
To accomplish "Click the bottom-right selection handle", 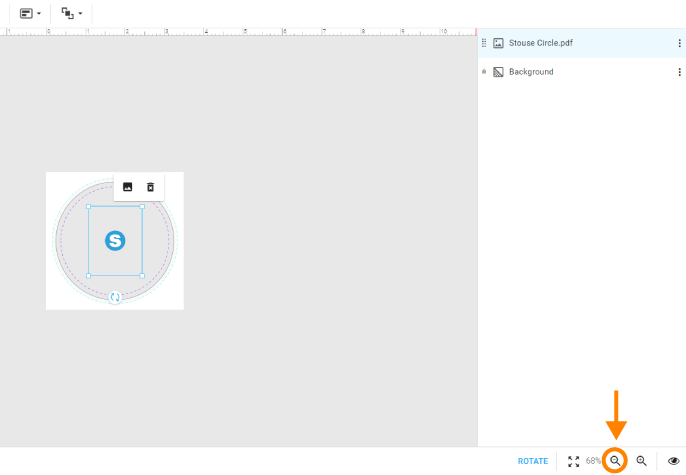I will tap(142, 276).
